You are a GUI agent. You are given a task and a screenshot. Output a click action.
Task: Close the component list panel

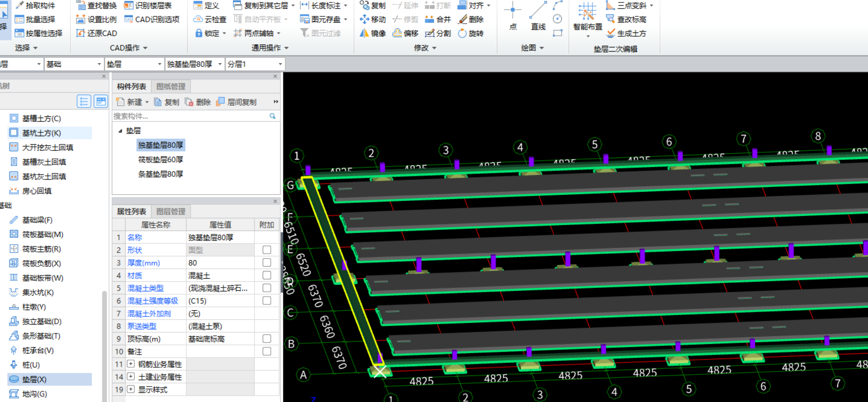(x=275, y=76)
